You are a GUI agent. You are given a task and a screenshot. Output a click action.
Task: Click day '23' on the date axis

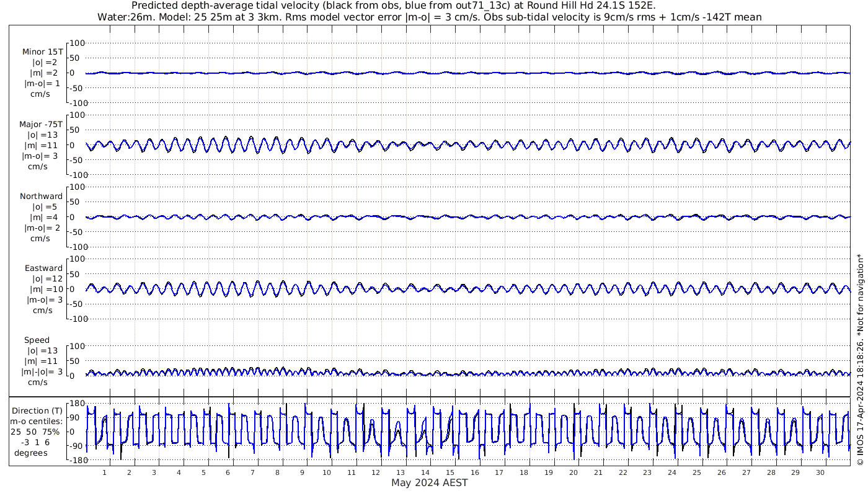point(647,472)
